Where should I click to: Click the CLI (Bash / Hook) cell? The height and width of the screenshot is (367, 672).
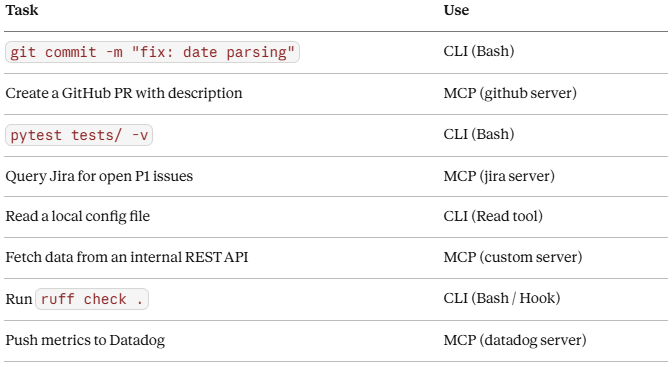[x=502, y=298]
